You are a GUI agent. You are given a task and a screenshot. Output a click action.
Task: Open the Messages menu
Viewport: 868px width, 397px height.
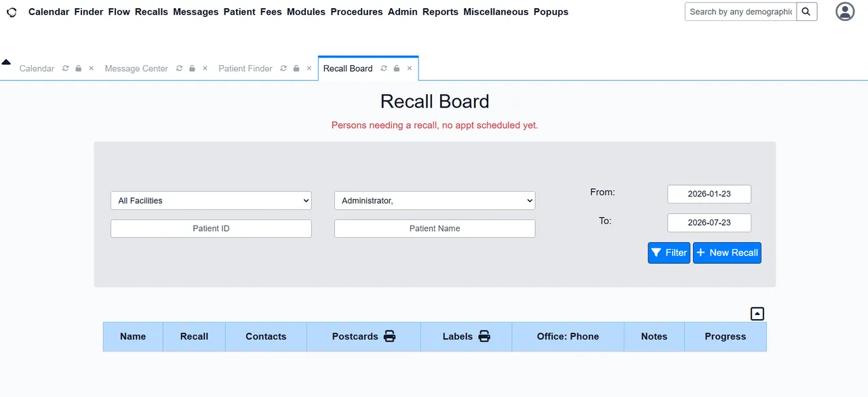point(196,12)
